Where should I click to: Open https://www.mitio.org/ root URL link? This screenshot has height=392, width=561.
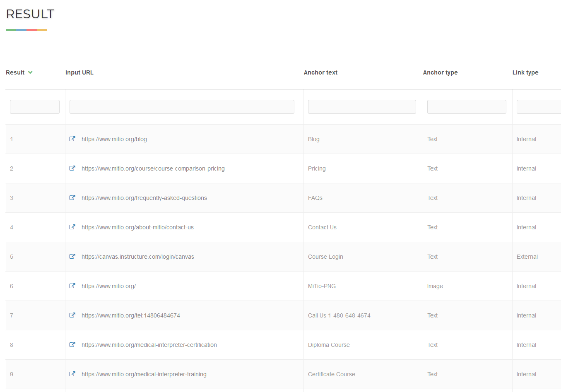click(x=108, y=286)
